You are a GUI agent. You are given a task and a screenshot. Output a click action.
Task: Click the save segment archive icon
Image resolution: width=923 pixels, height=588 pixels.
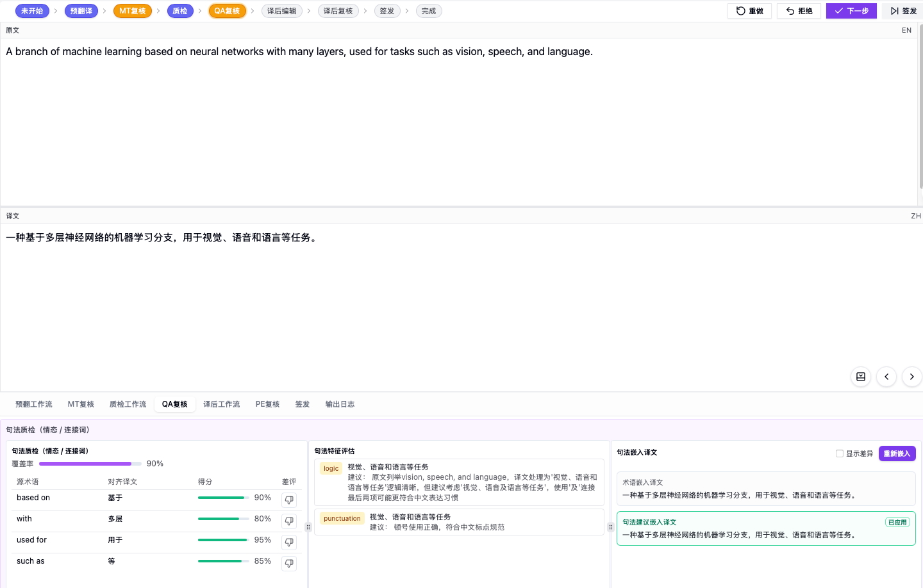(860, 377)
